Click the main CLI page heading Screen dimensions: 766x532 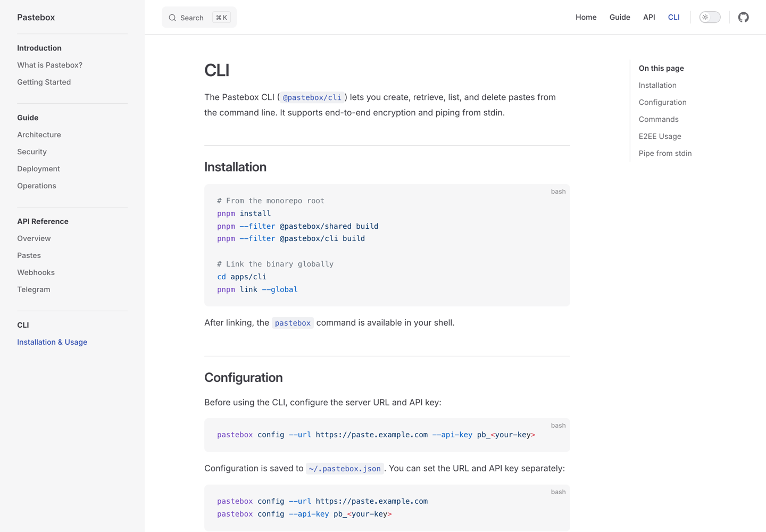coord(217,70)
